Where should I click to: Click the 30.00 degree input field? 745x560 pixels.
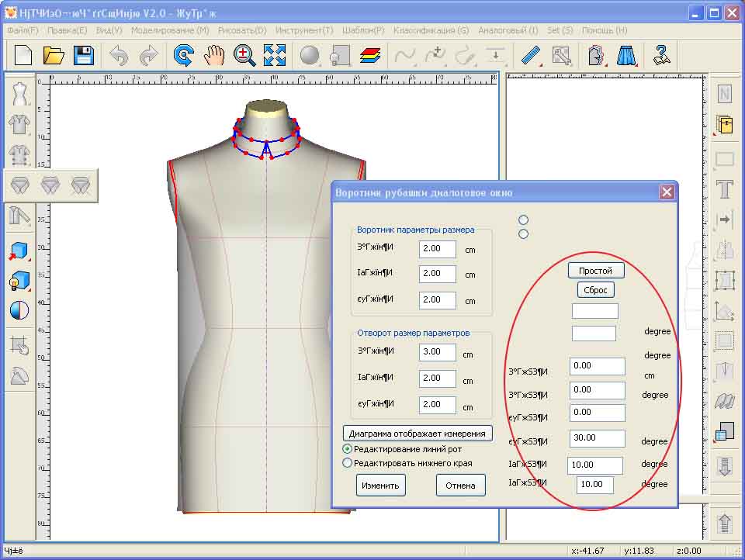point(597,438)
